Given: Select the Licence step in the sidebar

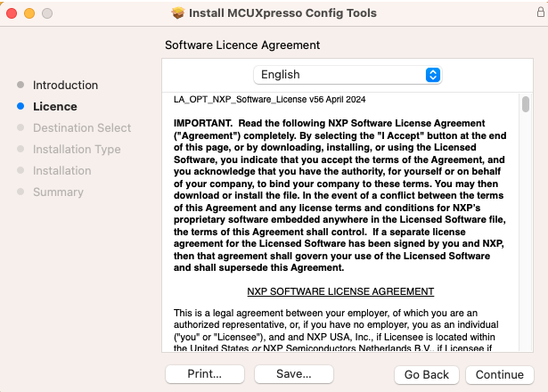Looking at the screenshot, I should [x=55, y=106].
